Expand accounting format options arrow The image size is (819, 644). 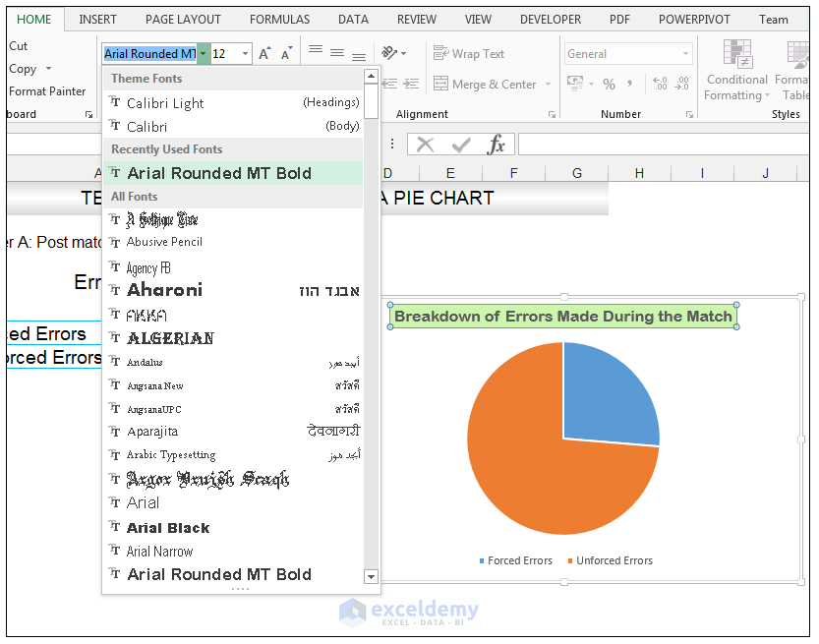(591, 84)
